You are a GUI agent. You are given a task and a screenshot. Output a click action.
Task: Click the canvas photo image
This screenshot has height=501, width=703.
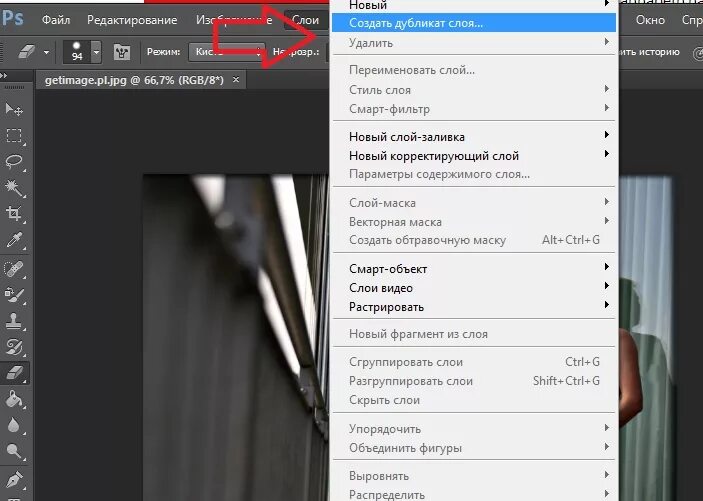coord(236,337)
